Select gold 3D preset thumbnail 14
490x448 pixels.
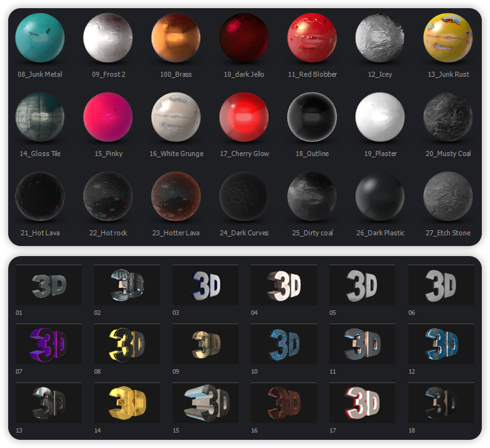(x=127, y=403)
